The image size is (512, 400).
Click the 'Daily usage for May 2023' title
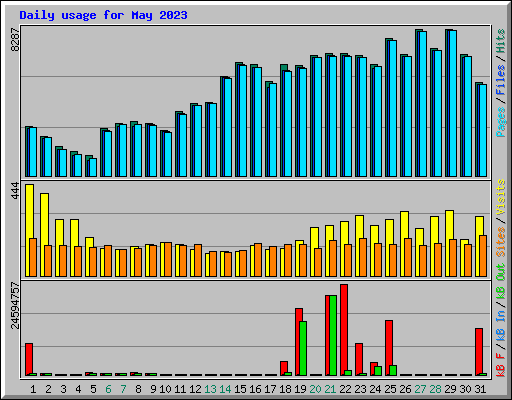[103, 15]
